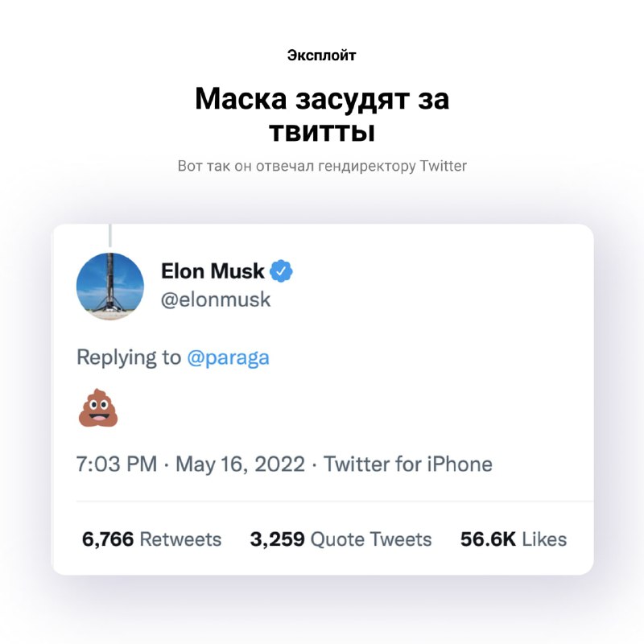Click the 'Replying to' label text
Screen dimensions: 644x644
point(129,357)
